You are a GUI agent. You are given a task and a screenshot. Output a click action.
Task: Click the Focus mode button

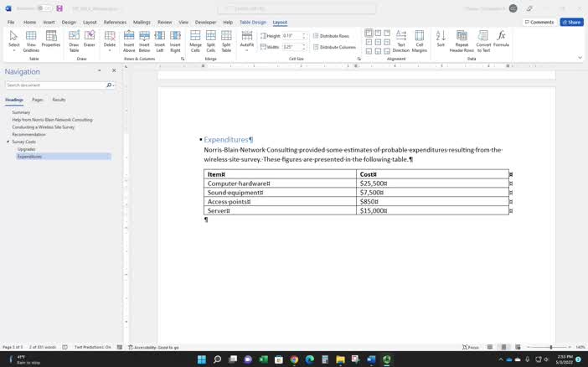click(x=471, y=347)
